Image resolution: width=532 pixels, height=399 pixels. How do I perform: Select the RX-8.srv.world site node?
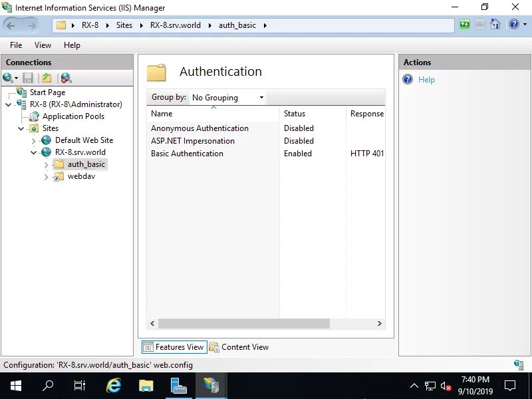click(x=80, y=152)
